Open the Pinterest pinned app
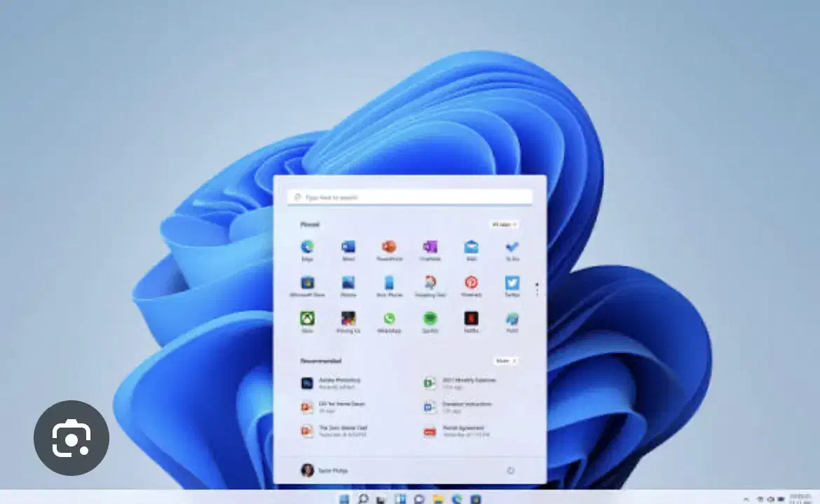 (471, 287)
